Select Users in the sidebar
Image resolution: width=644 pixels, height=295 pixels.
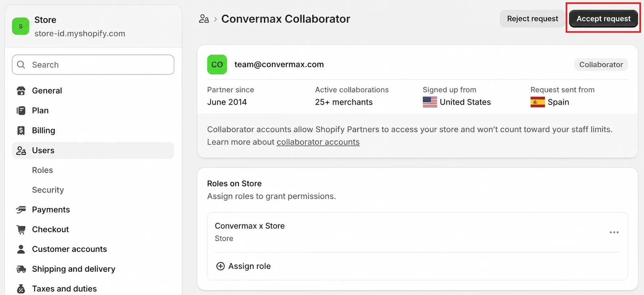click(x=93, y=150)
